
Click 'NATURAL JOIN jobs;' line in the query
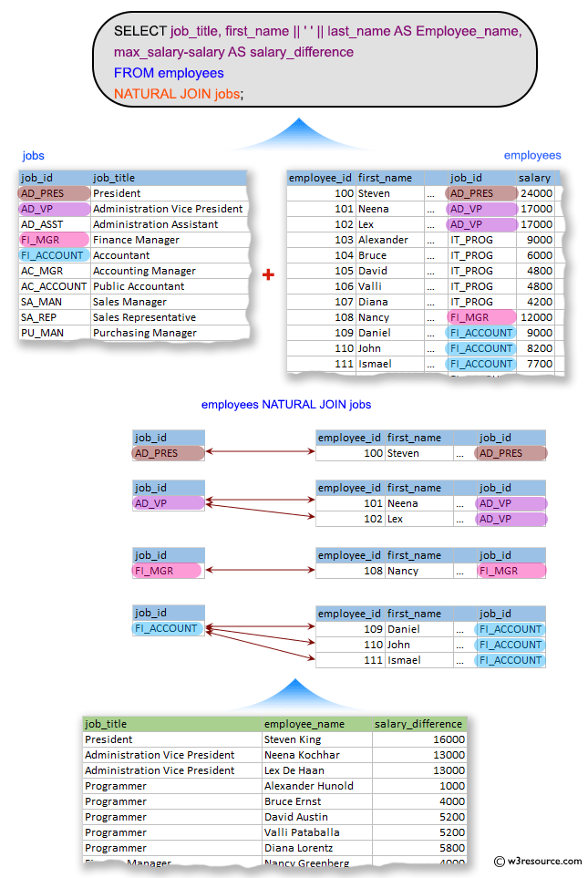pos(179,94)
